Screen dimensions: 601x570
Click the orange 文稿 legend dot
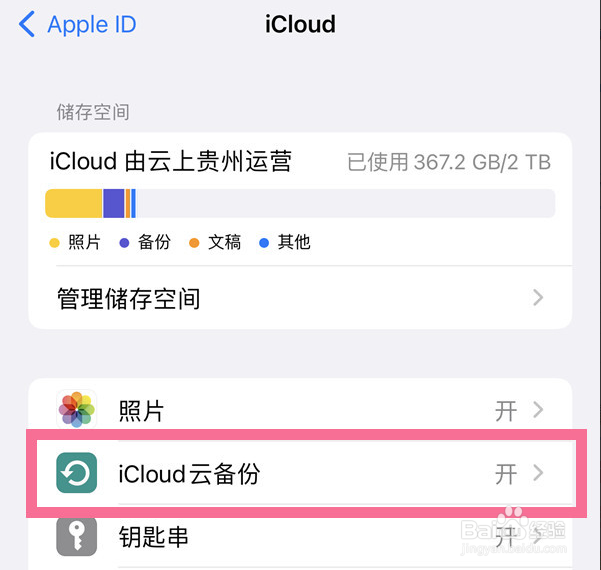coord(194,243)
